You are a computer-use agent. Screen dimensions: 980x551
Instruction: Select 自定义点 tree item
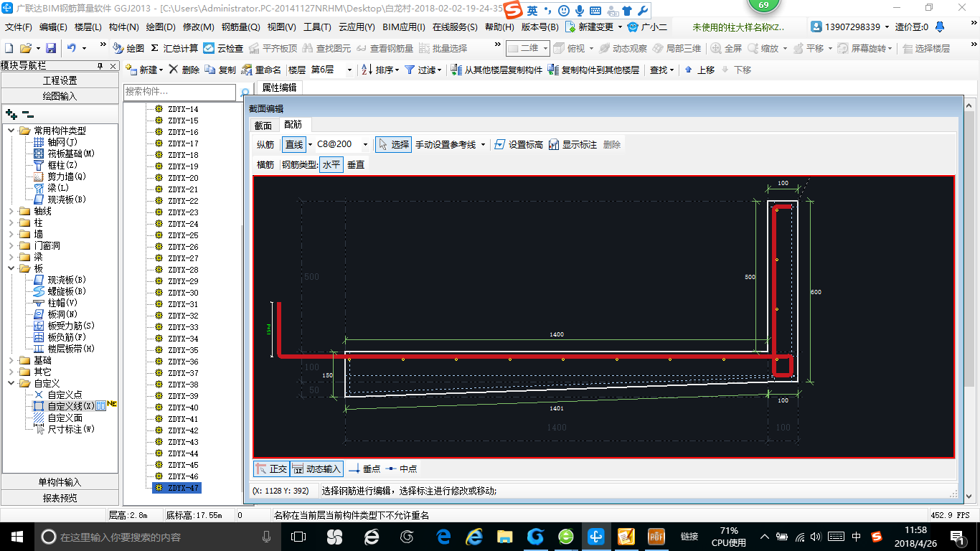58,395
